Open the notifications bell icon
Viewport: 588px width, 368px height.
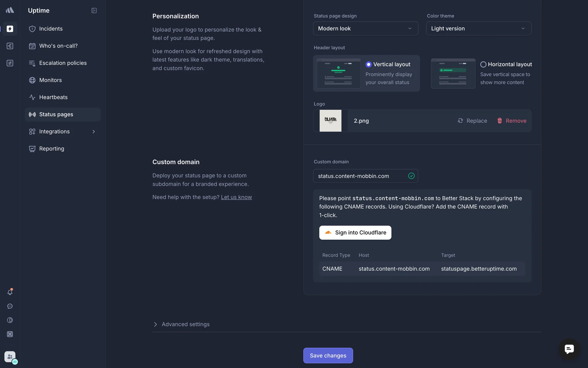10,292
